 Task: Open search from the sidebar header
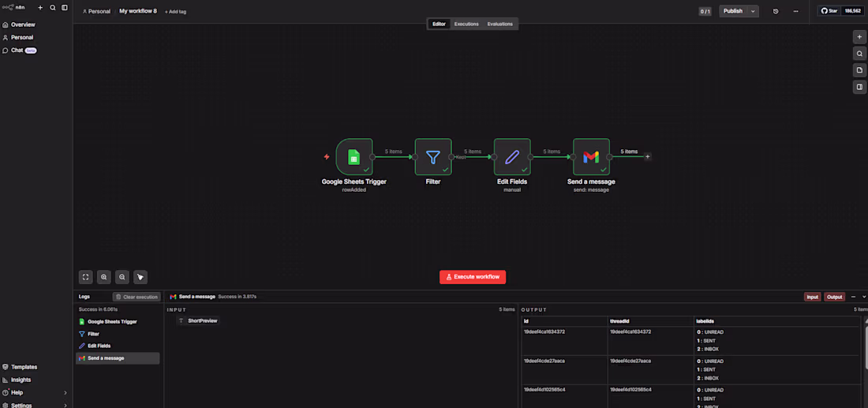(53, 8)
